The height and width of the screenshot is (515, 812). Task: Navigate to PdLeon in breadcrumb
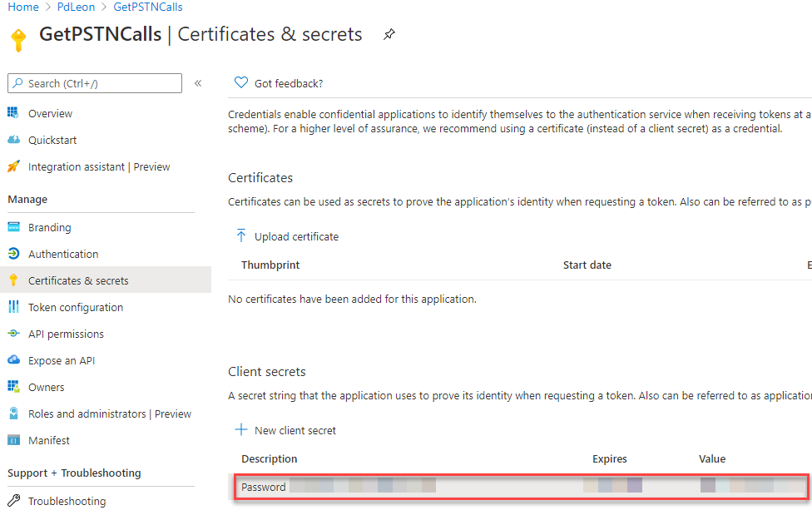pos(76,7)
